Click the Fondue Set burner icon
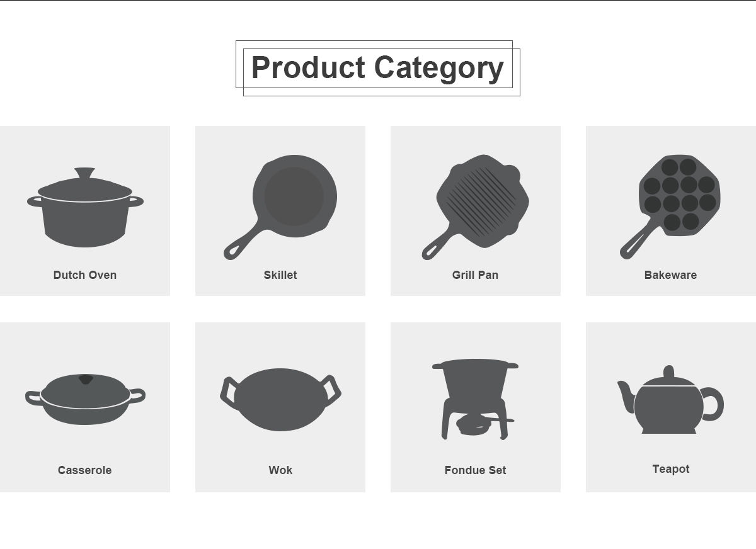Screen dimensions: 756x549 coord(475,398)
